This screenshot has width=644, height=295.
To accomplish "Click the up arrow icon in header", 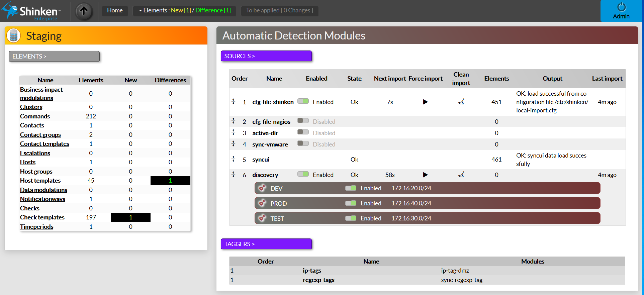I will pyautogui.click(x=84, y=11).
